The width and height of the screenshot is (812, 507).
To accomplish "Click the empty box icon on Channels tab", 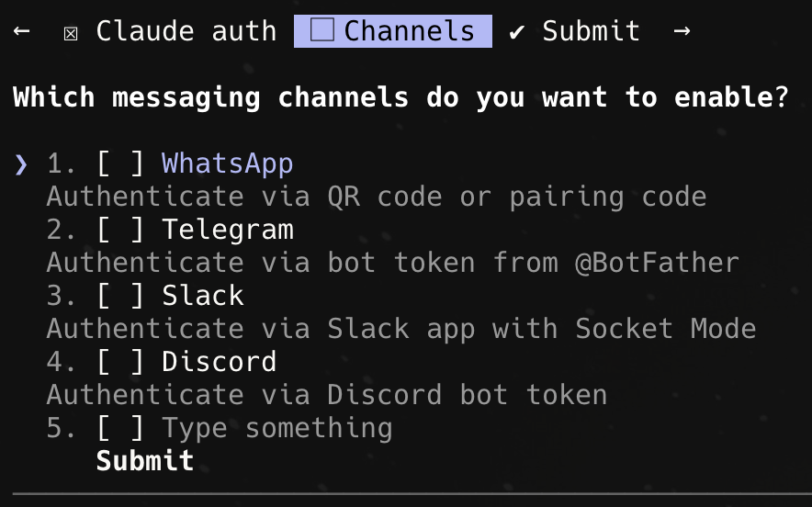I will [321, 31].
